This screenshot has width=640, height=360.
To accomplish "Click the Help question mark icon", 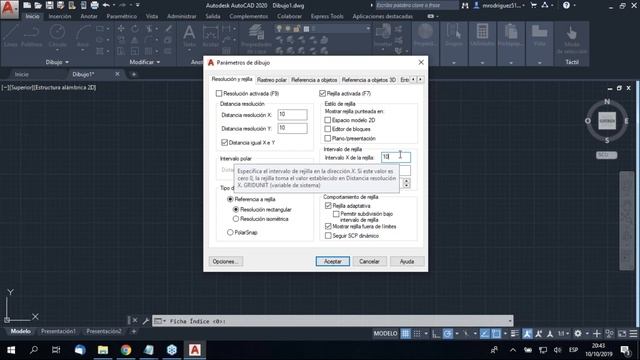I will pos(566,5).
